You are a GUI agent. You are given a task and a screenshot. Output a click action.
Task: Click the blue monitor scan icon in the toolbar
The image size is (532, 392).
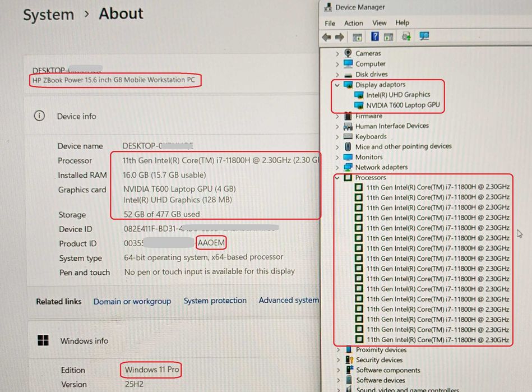point(424,36)
